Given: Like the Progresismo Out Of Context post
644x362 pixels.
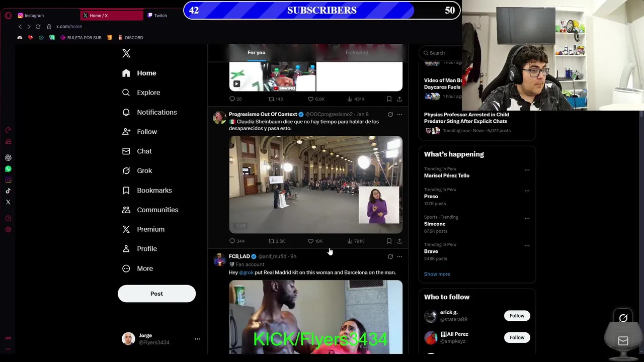Looking at the screenshot, I should (315, 241).
